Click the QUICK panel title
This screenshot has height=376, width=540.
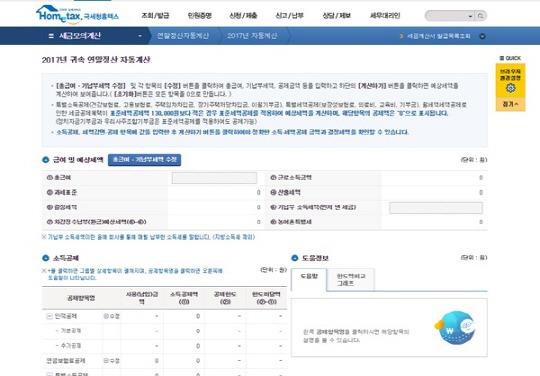click(510, 58)
